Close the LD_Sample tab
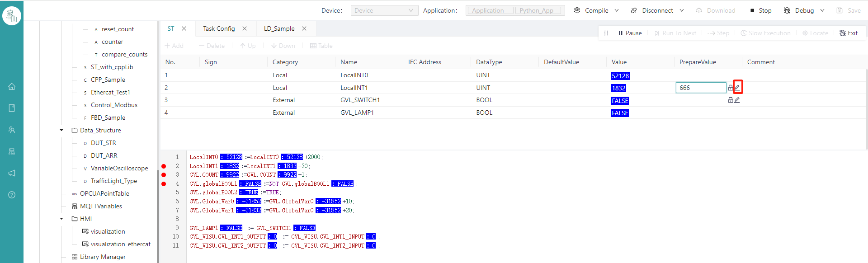The height and width of the screenshot is (263, 868). point(304,28)
